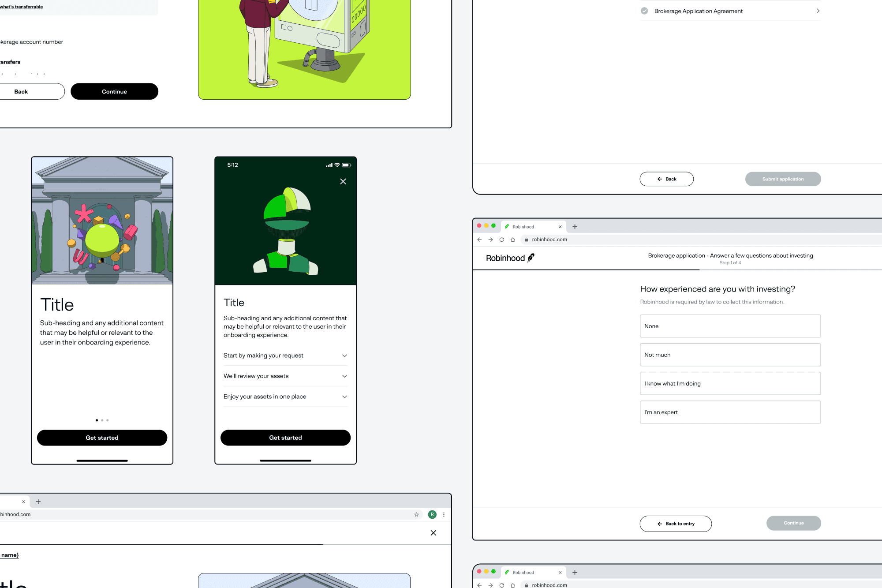The height and width of the screenshot is (588, 882).
Task: Click Continue button beside Back in transfer window
Action: (x=114, y=91)
